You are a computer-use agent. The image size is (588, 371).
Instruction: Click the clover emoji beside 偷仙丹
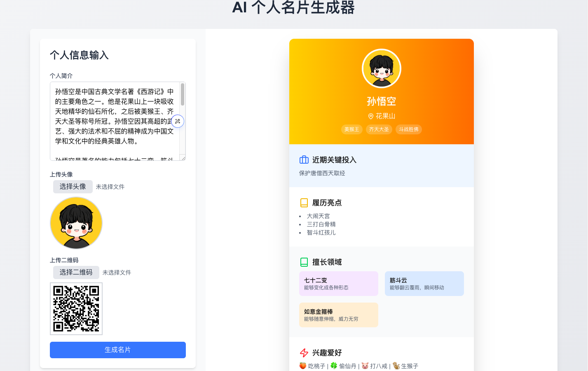(334, 366)
